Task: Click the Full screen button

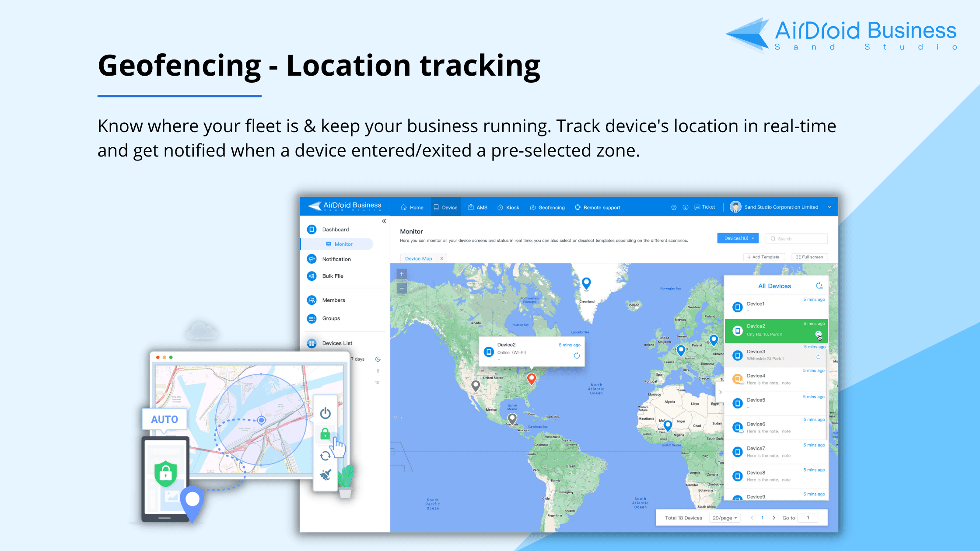Action: coord(809,257)
